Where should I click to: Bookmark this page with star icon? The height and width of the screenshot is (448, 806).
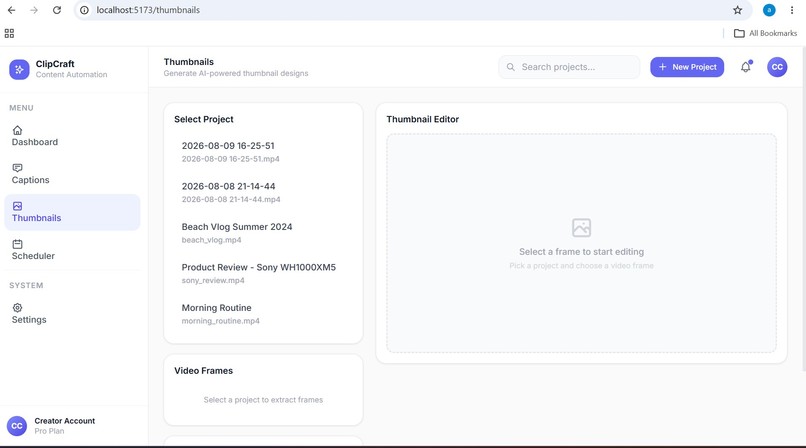click(738, 10)
